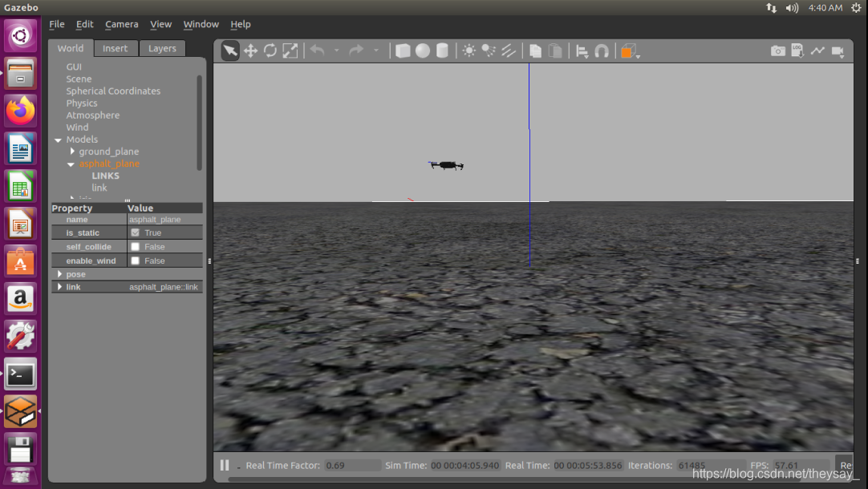This screenshot has width=868, height=489.
Task: Toggle the self_collide checkbox
Action: pyautogui.click(x=135, y=247)
